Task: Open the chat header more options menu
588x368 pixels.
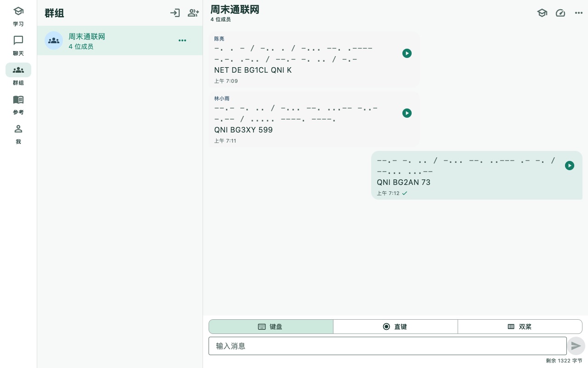Action: [579, 13]
